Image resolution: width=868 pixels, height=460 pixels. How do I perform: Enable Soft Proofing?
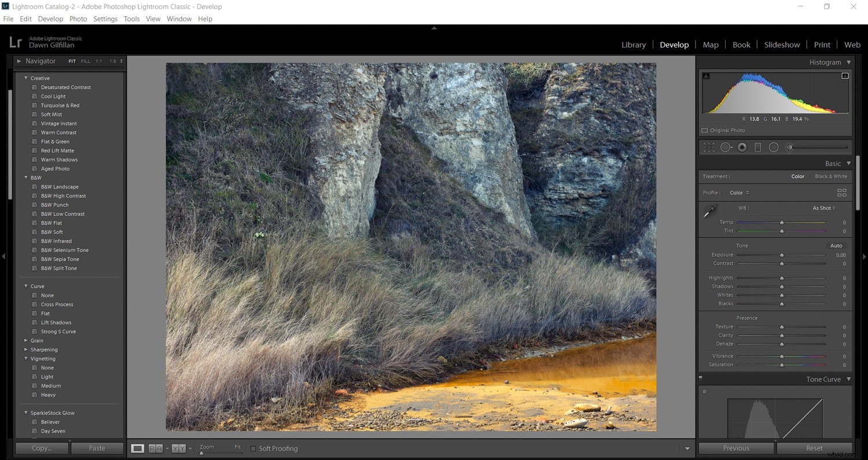click(x=253, y=448)
